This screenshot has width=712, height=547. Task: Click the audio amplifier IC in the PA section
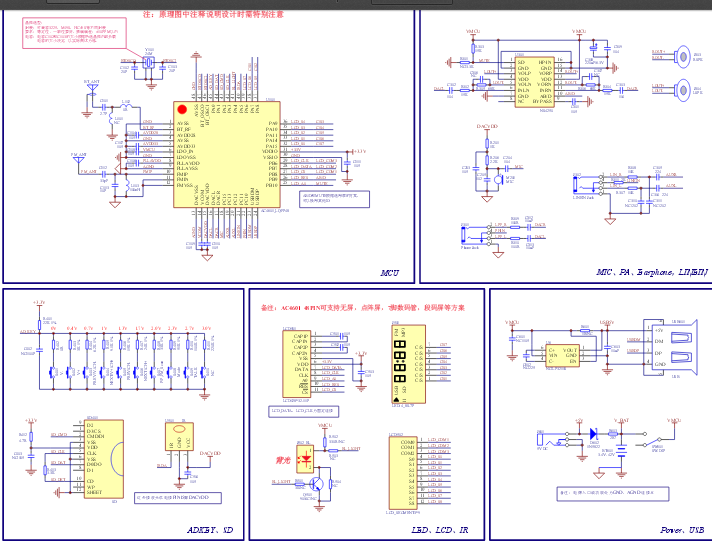(x=534, y=82)
